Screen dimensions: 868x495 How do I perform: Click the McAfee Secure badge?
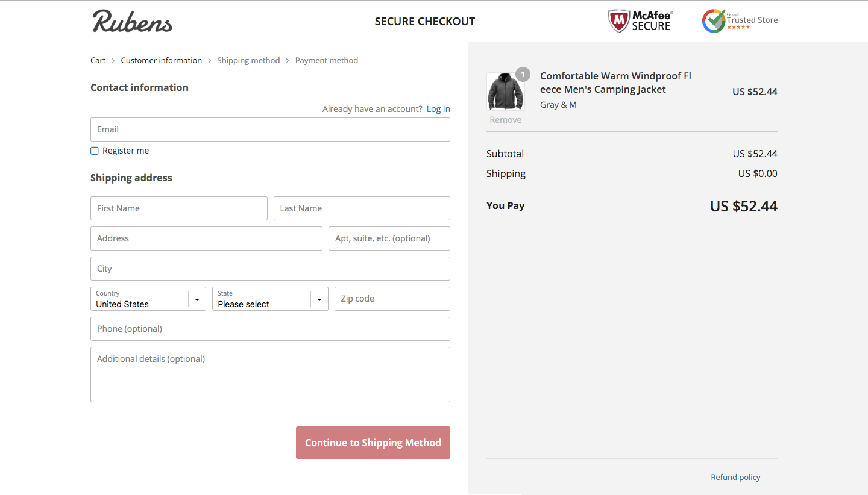pos(640,21)
